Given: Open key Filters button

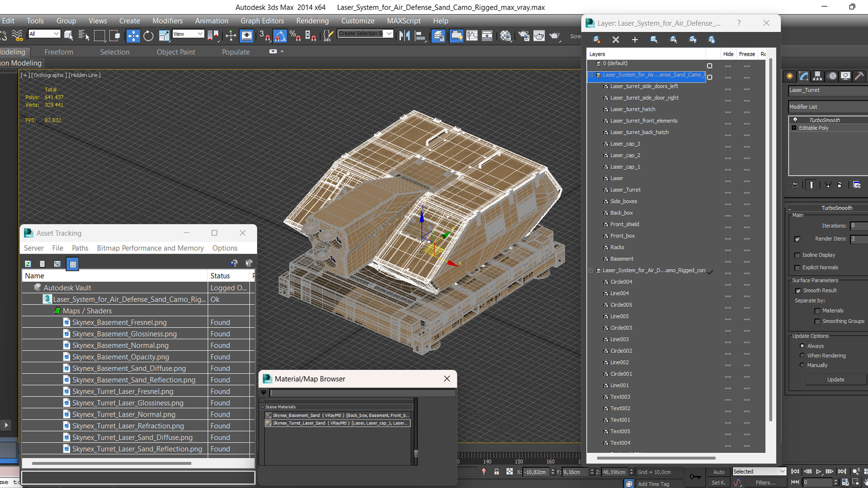Looking at the screenshot, I should [765, 483].
